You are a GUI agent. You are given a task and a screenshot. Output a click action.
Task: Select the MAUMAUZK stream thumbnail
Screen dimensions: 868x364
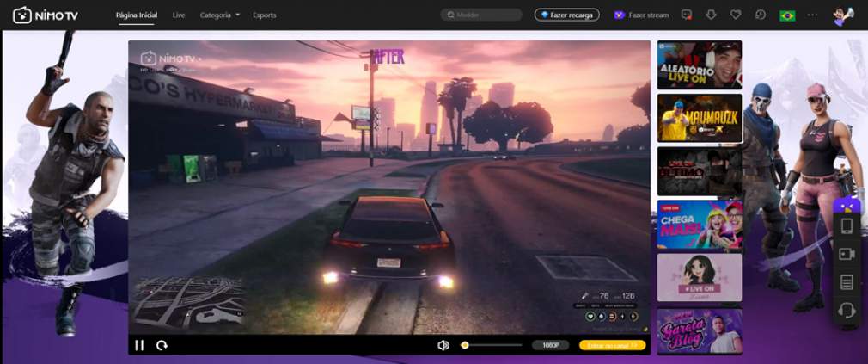click(x=699, y=118)
